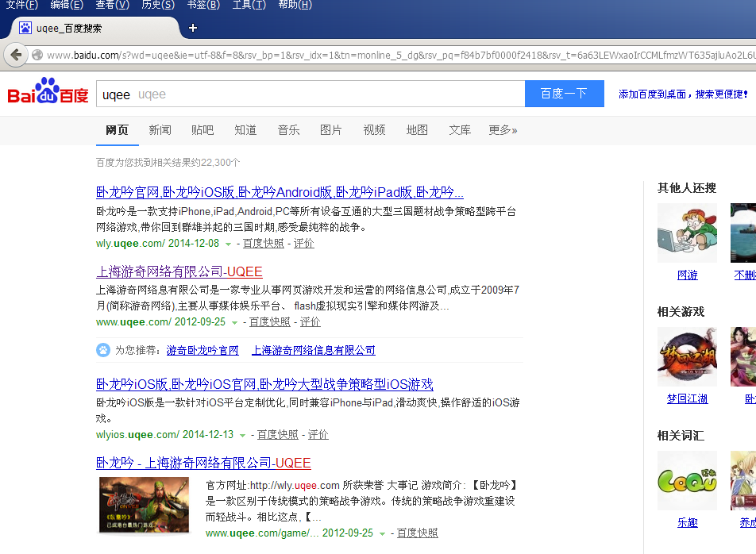Switch to the 图片 search tab
Viewport: 756px width, 554px height.
[x=331, y=130]
